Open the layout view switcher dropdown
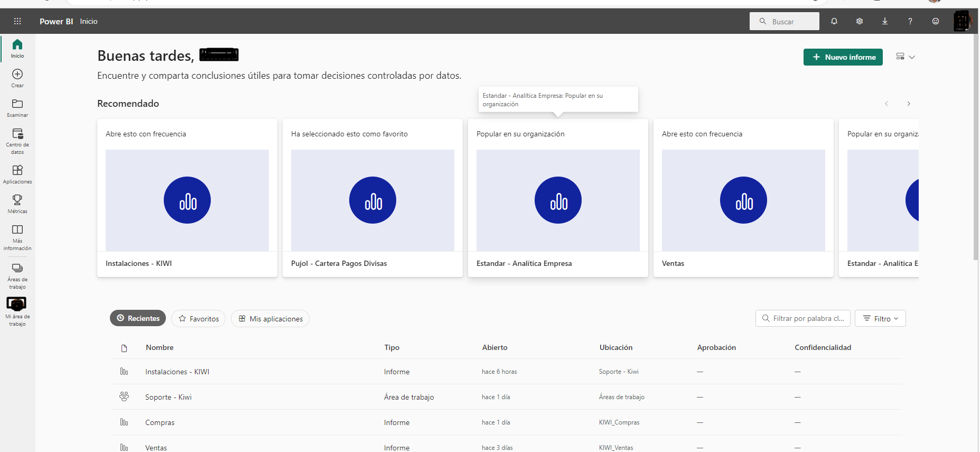The width and height of the screenshot is (980, 452). tap(906, 57)
